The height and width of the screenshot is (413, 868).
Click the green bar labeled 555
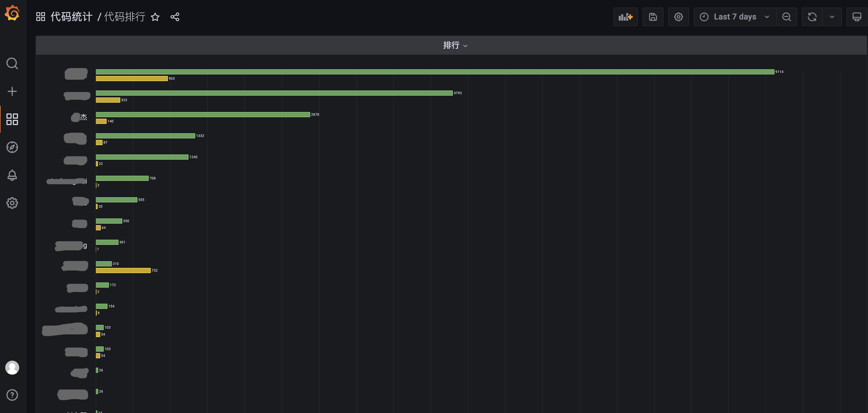pos(116,200)
